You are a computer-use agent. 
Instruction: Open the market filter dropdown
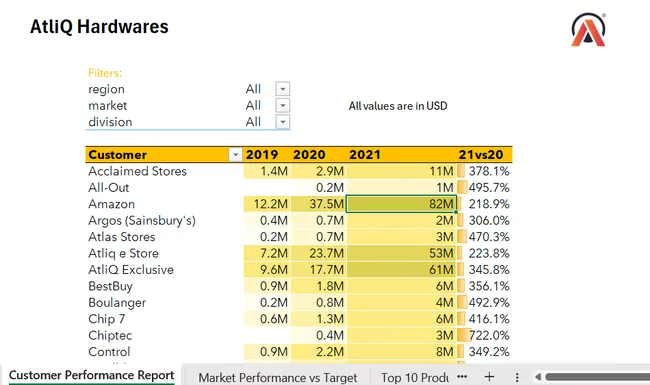click(x=283, y=105)
